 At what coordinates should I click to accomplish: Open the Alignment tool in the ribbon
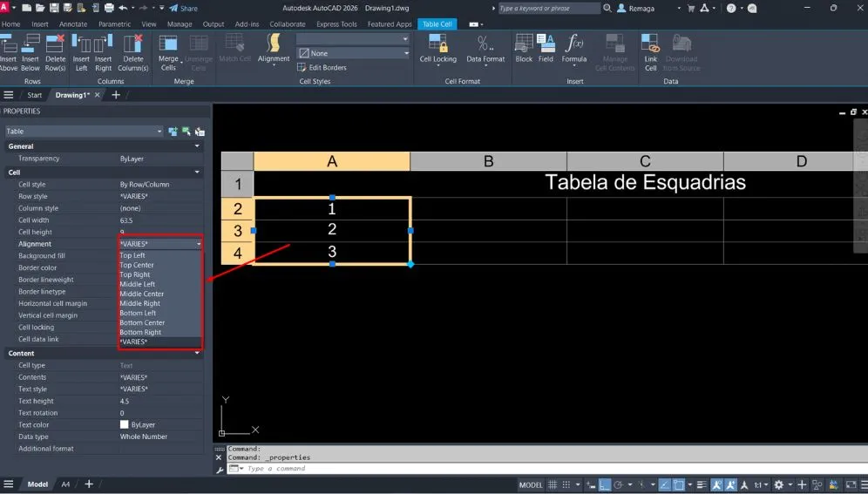274,49
